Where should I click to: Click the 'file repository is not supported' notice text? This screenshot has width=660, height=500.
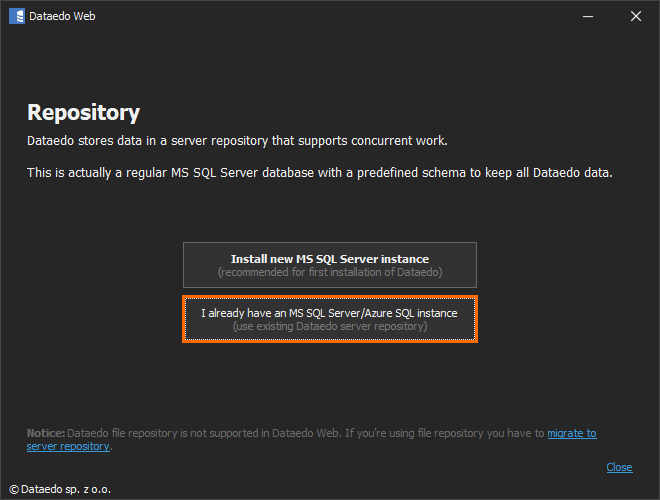pos(200,433)
